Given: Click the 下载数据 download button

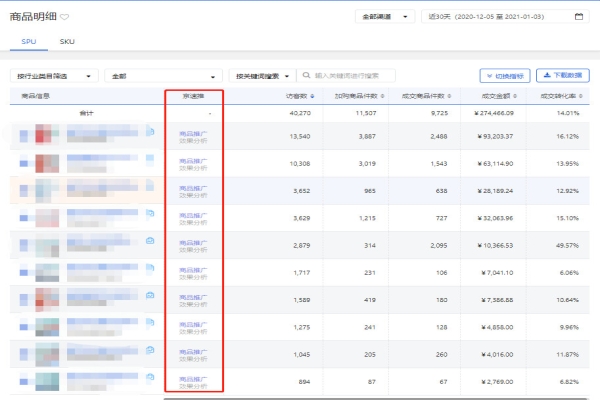Looking at the screenshot, I should pos(562,75).
